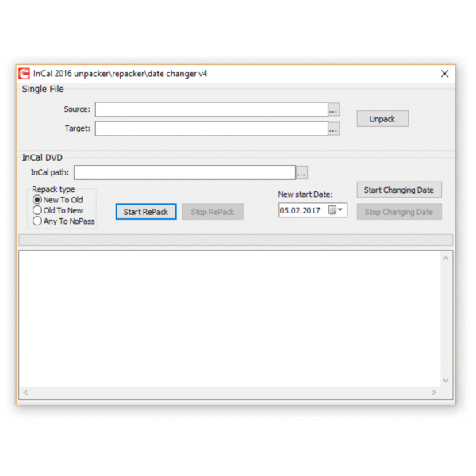
Task: Click the log scroll down arrow
Action: coord(446,380)
